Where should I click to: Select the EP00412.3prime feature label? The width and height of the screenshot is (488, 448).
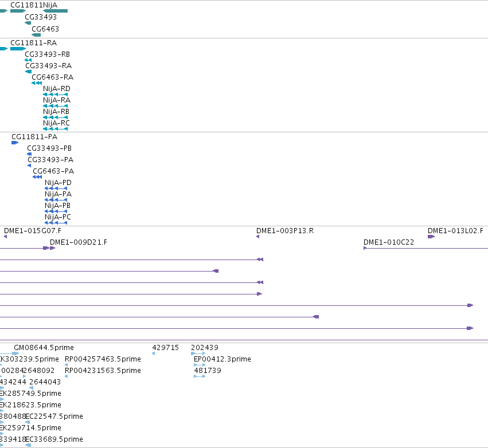pos(222,359)
